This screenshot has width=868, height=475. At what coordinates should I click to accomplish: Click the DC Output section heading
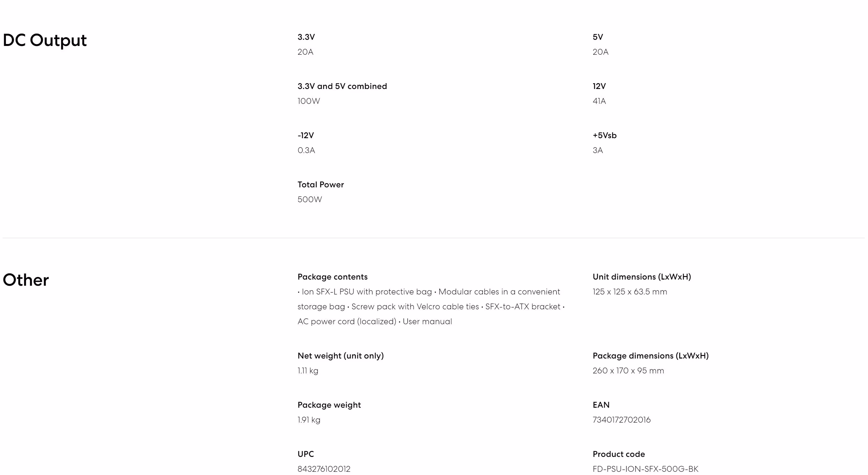coord(44,40)
